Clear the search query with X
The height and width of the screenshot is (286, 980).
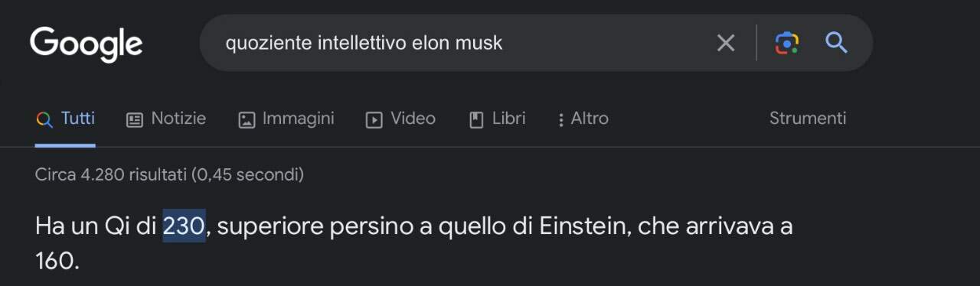click(726, 43)
